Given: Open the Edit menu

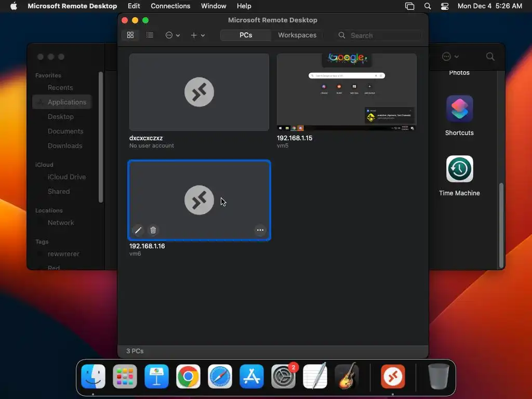Looking at the screenshot, I should (x=134, y=6).
